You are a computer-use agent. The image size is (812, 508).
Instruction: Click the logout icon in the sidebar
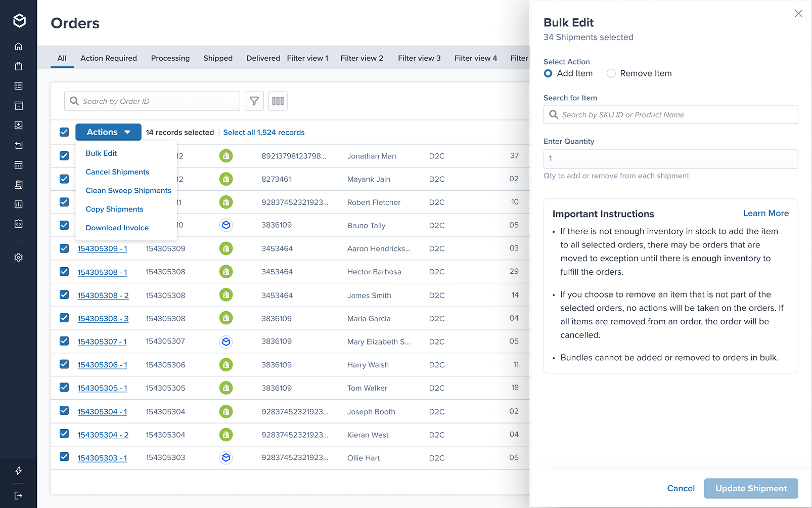point(19,495)
